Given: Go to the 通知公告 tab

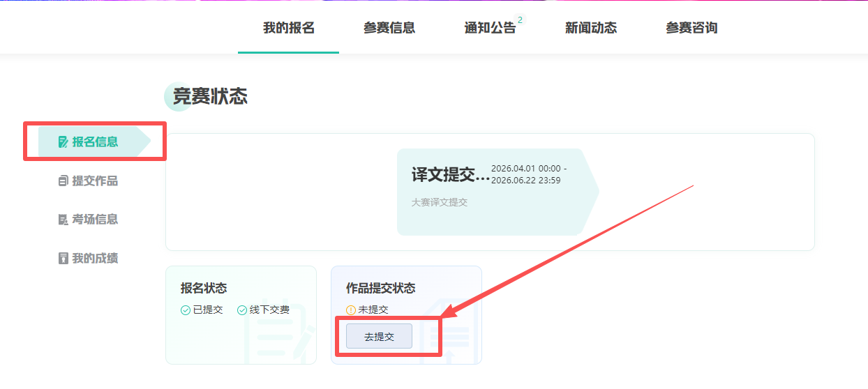Looking at the screenshot, I should tap(490, 28).
